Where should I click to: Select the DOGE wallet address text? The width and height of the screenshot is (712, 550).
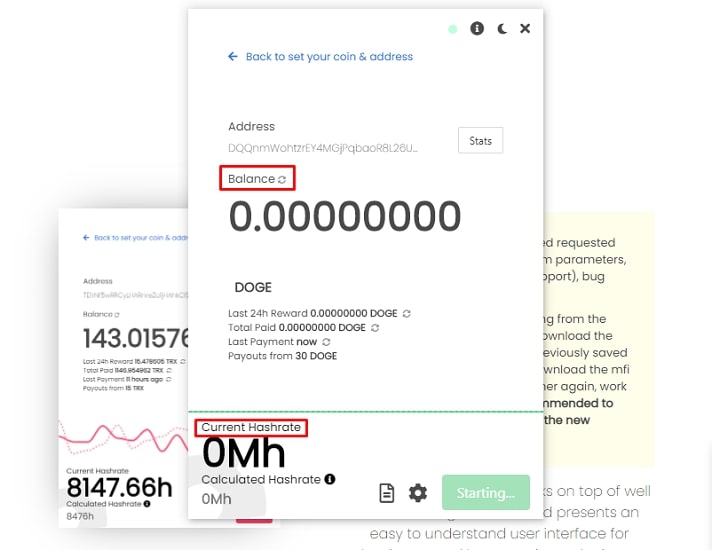click(x=323, y=148)
